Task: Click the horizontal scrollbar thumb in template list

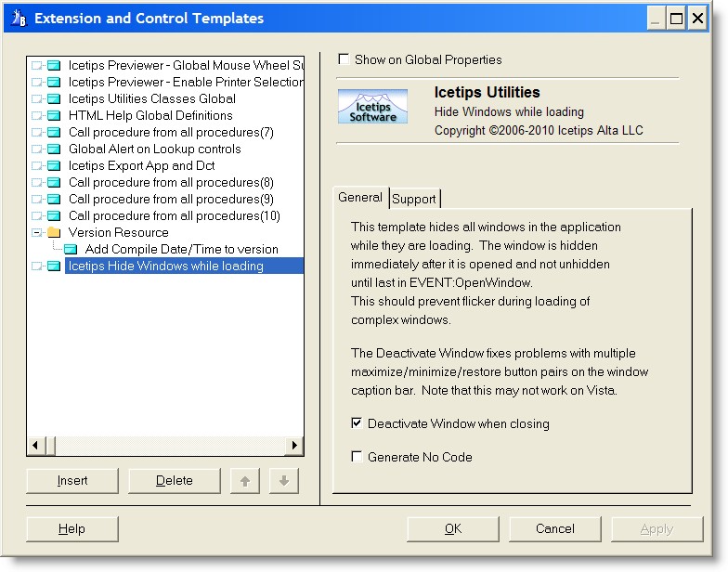Action: pos(50,446)
